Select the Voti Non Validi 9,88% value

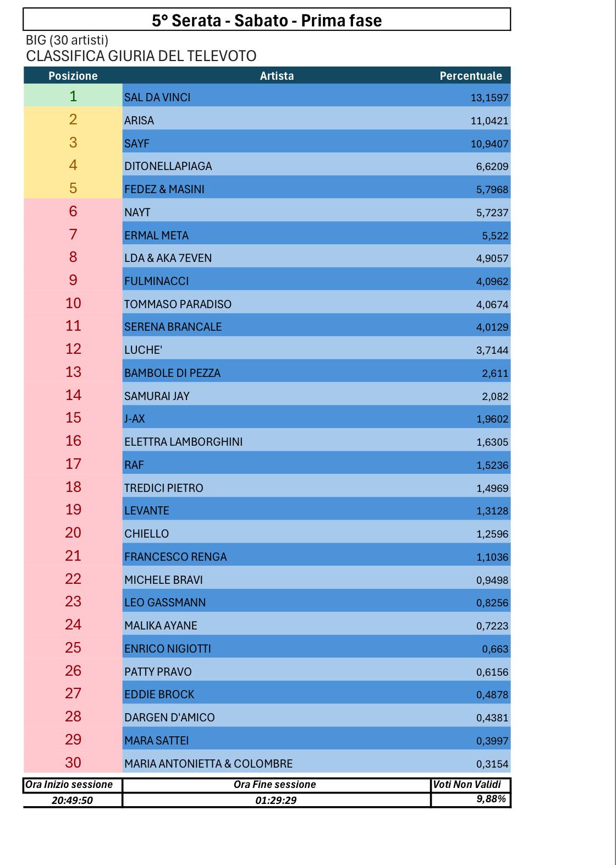point(491,799)
